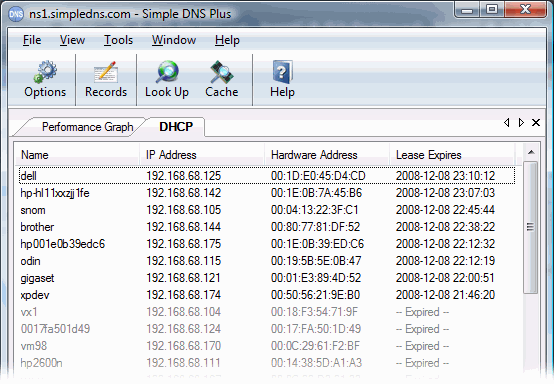
Task: Click hardware address 00:14:38:5D:A1:A3
Action: [x=316, y=363]
